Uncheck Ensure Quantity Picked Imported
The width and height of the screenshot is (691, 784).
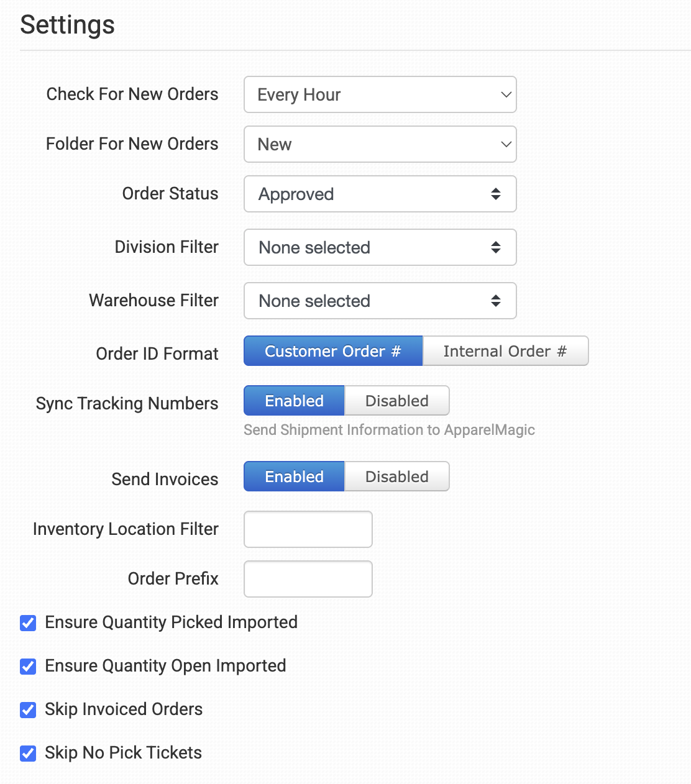pyautogui.click(x=28, y=623)
